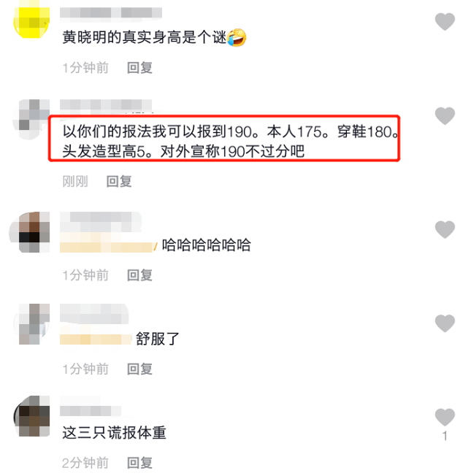Tap the mentioned user tag before 哈哈哈哈哈哈

[x=109, y=247]
